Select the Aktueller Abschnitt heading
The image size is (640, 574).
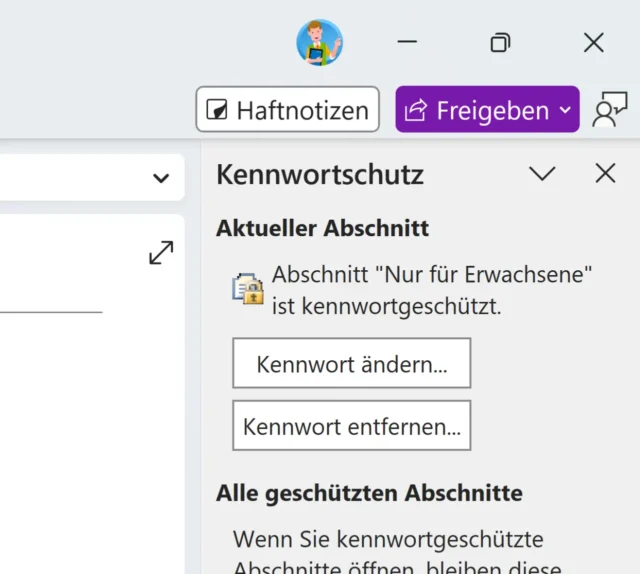[322, 228]
